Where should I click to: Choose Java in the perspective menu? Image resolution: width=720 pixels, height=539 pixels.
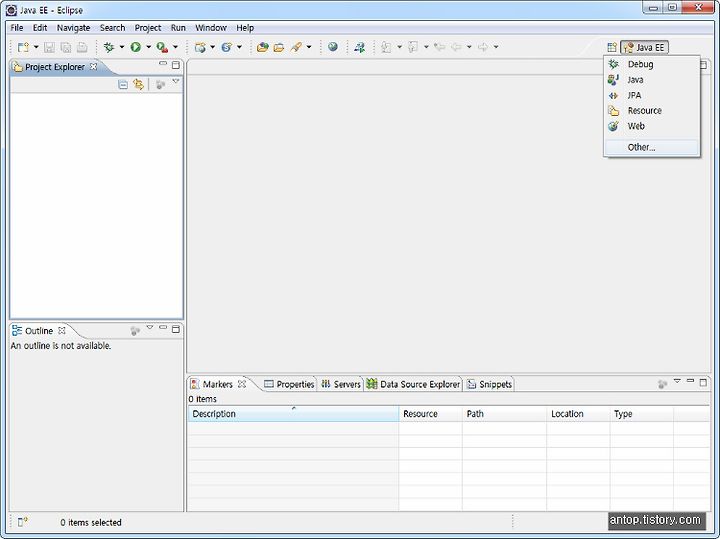(x=652, y=80)
